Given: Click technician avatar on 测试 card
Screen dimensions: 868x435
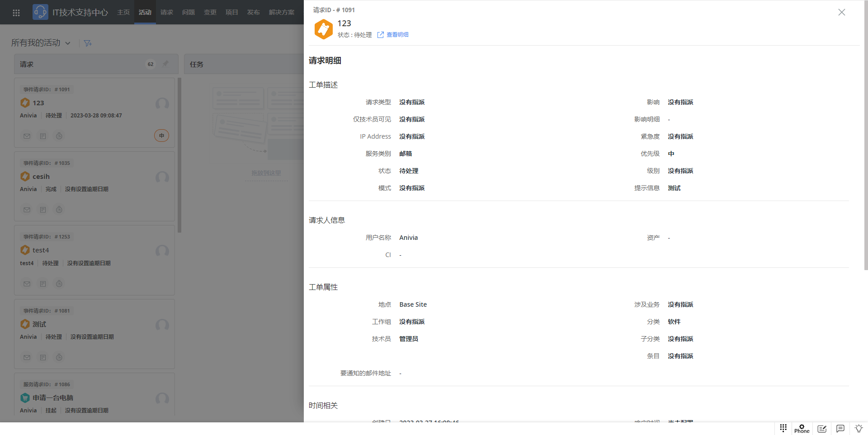Looking at the screenshot, I should click(162, 325).
